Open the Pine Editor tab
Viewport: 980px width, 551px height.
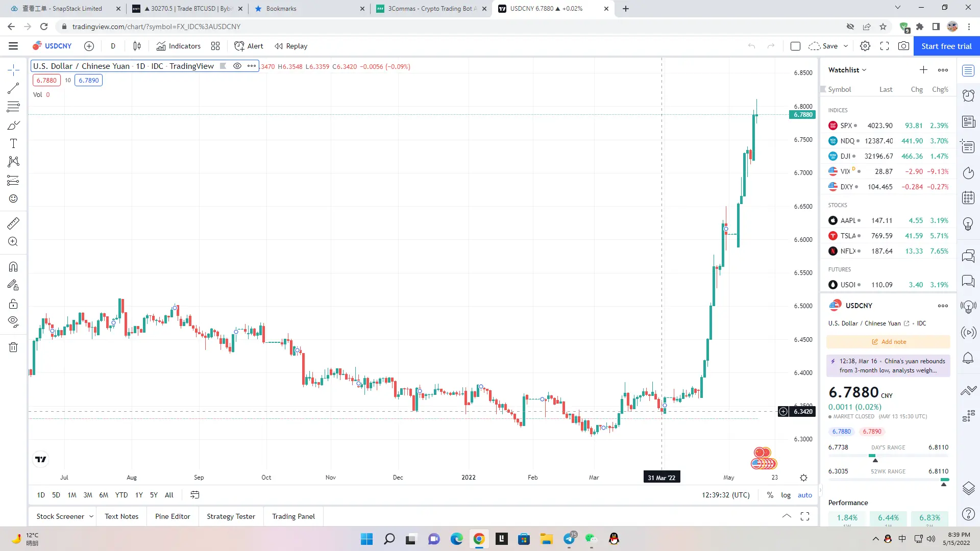[x=173, y=516]
